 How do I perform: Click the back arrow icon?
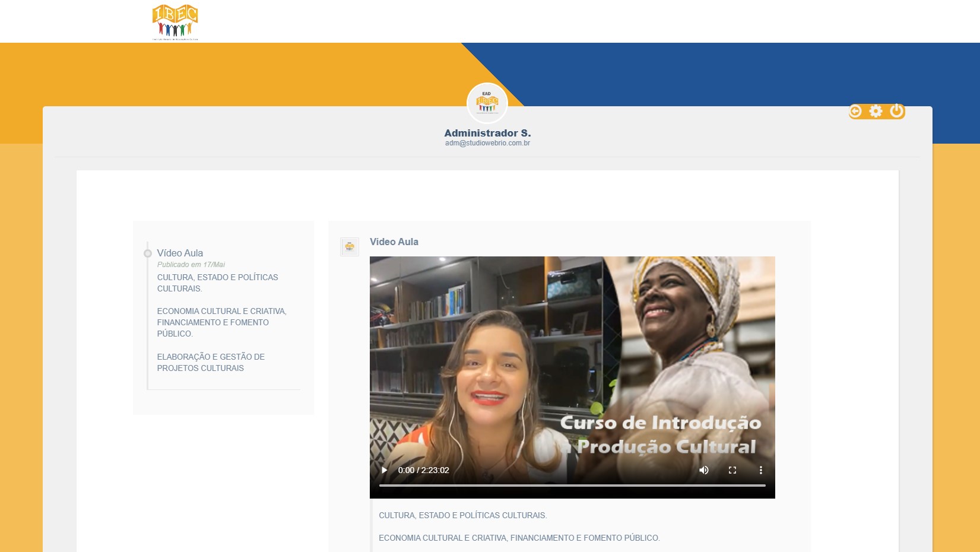pyautogui.click(x=855, y=111)
